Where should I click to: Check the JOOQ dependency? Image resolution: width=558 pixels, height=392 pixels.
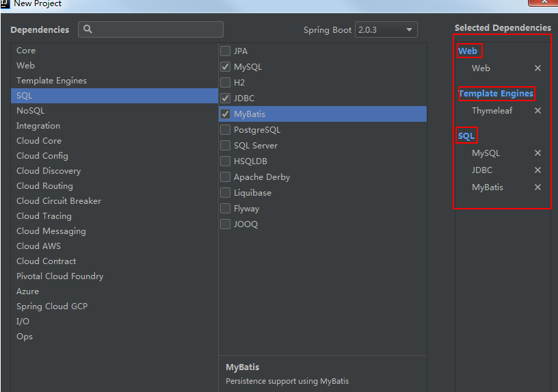coord(225,224)
